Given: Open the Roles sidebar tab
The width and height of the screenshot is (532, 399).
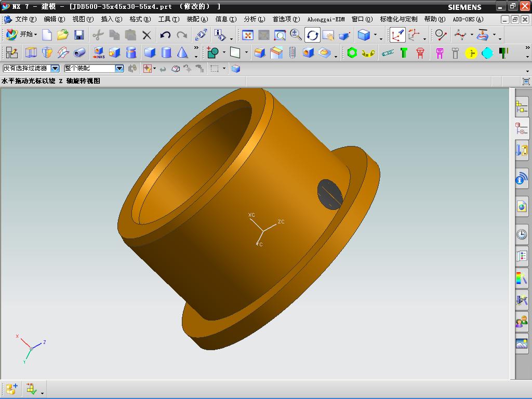Looking at the screenshot, I should (x=522, y=321).
